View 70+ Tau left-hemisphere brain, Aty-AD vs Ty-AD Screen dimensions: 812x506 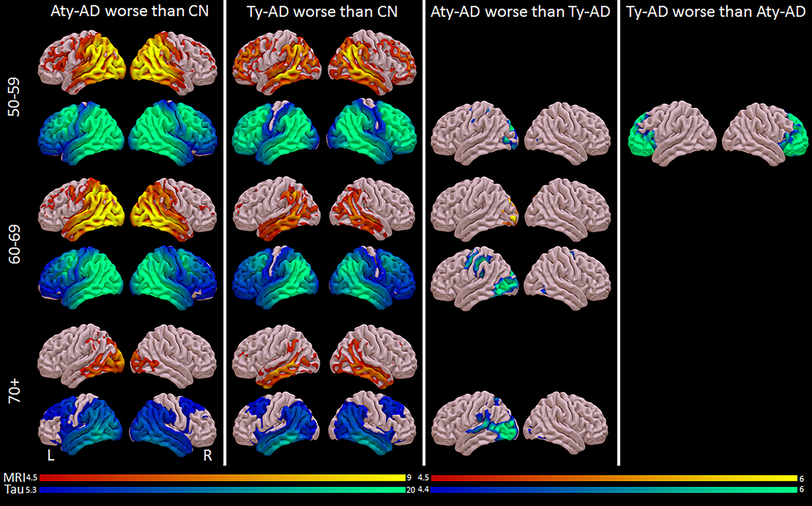[x=475, y=423]
